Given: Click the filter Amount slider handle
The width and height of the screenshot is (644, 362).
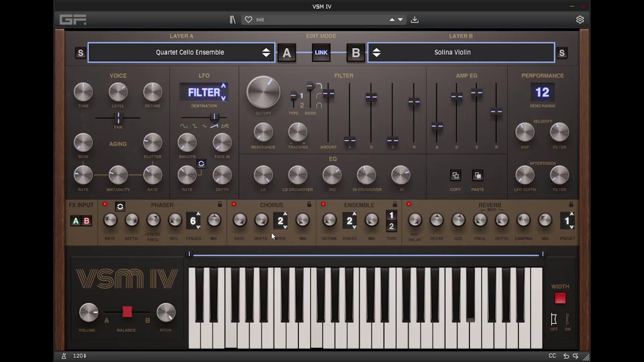Looking at the screenshot, I should [329, 94].
